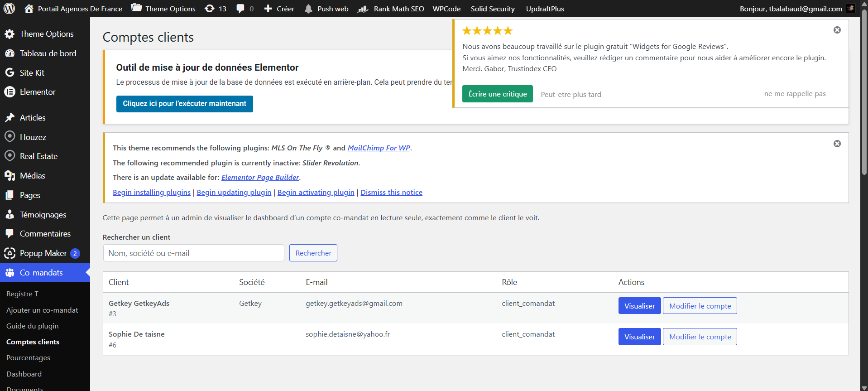Select Comptes clients submenu item
This screenshot has width=868, height=391.
pos(33,342)
